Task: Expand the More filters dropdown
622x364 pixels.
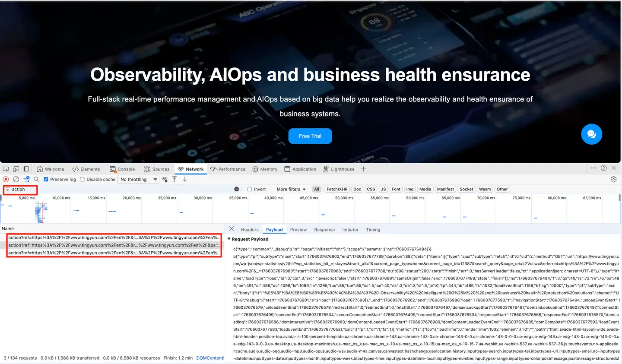Action: (x=291, y=189)
